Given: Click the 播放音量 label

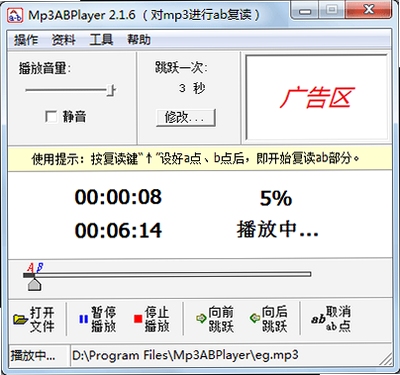Looking at the screenshot, I should tap(45, 69).
